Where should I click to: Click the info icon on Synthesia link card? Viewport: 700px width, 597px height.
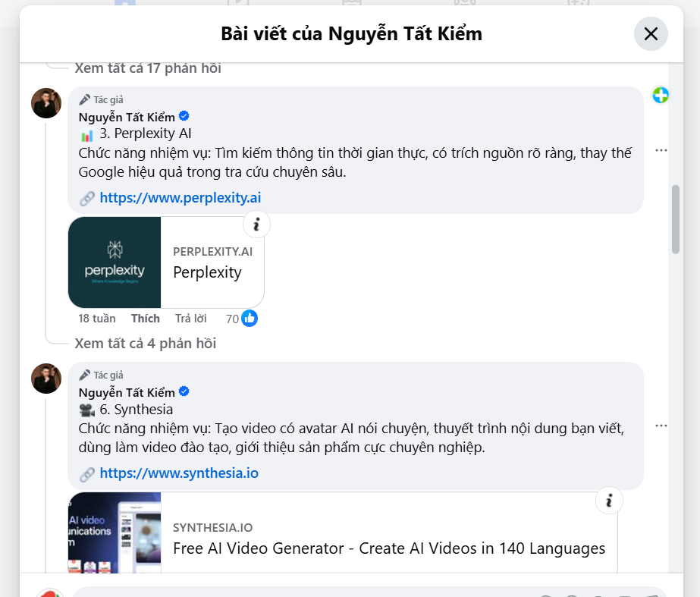click(x=609, y=501)
